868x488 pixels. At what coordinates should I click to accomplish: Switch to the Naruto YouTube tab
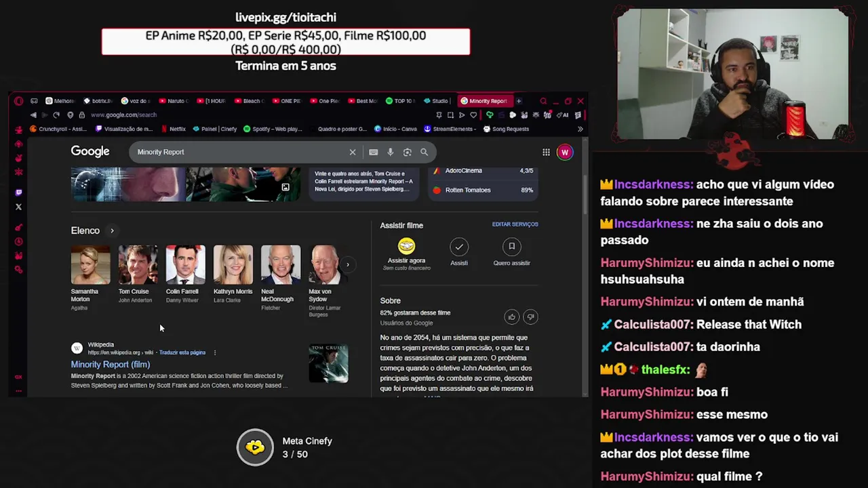coord(174,101)
